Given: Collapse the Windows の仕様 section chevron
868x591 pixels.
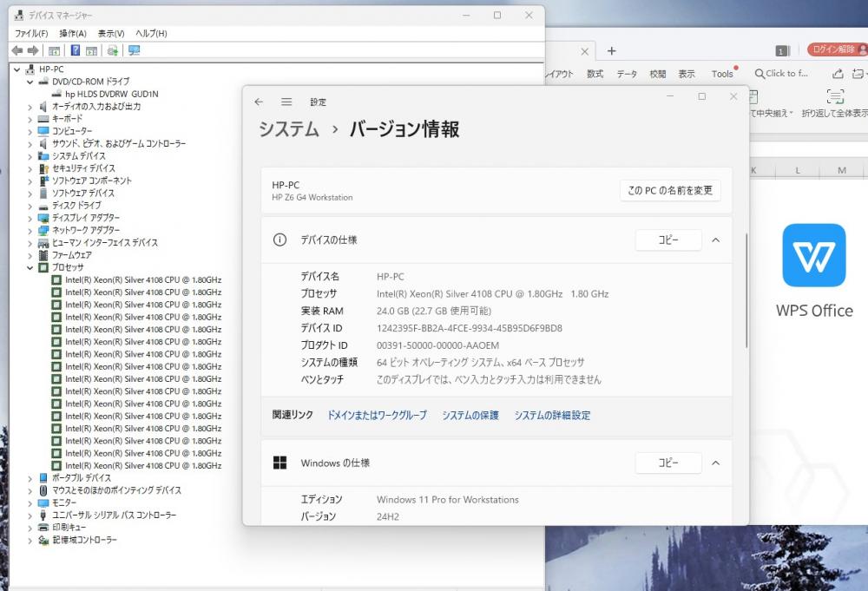Looking at the screenshot, I should 715,463.
